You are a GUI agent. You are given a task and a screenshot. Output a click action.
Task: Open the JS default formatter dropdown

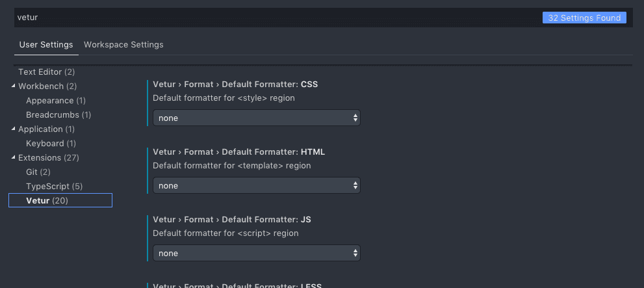point(256,253)
